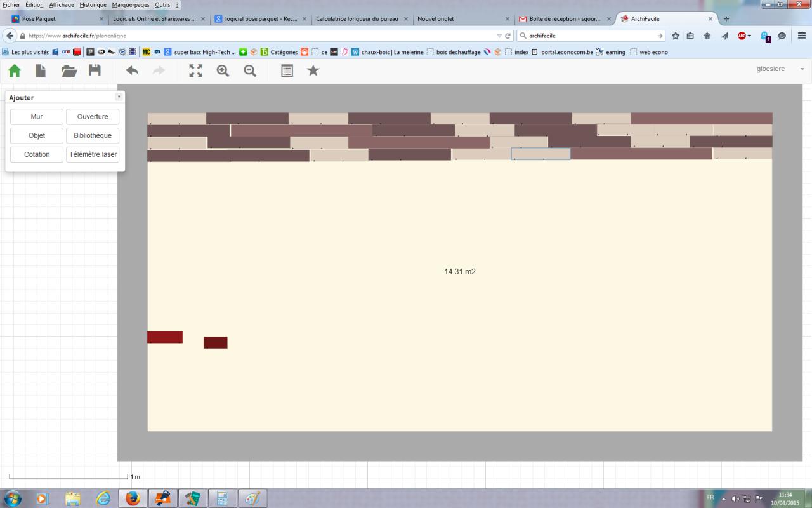Reload the current page

(508, 36)
